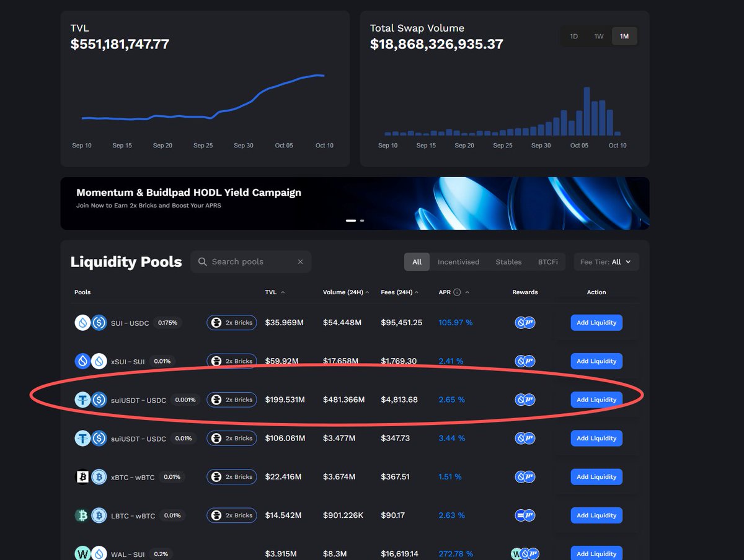
Task: Switch swap volume chart to 1W
Action: coord(599,37)
